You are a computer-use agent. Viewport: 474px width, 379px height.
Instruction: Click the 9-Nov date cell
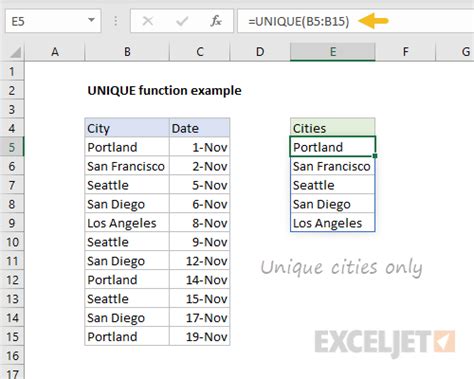click(200, 242)
